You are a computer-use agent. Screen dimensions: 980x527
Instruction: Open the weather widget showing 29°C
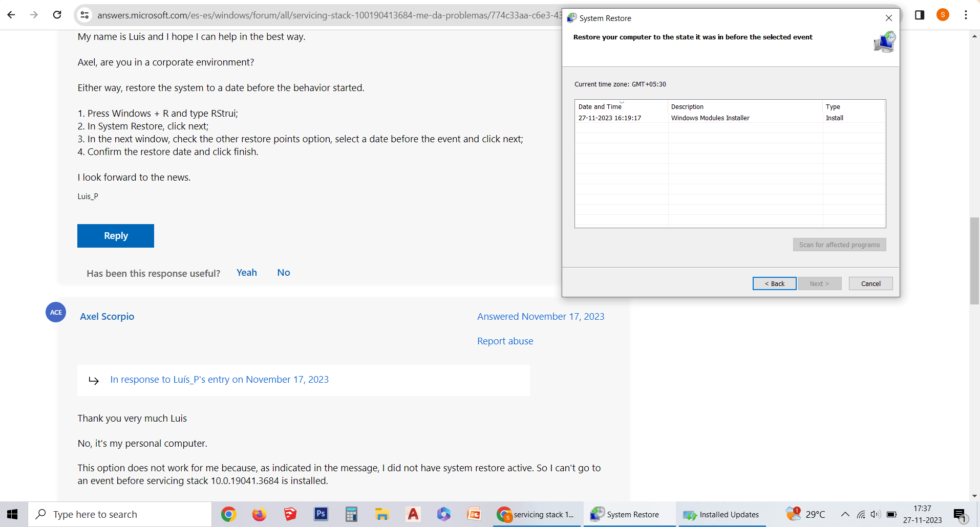coord(806,514)
